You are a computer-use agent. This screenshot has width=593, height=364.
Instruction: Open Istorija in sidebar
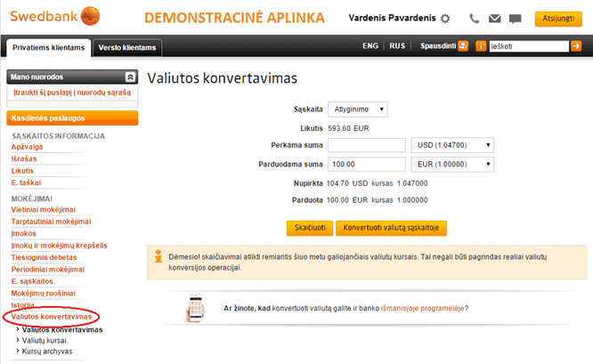point(22,304)
